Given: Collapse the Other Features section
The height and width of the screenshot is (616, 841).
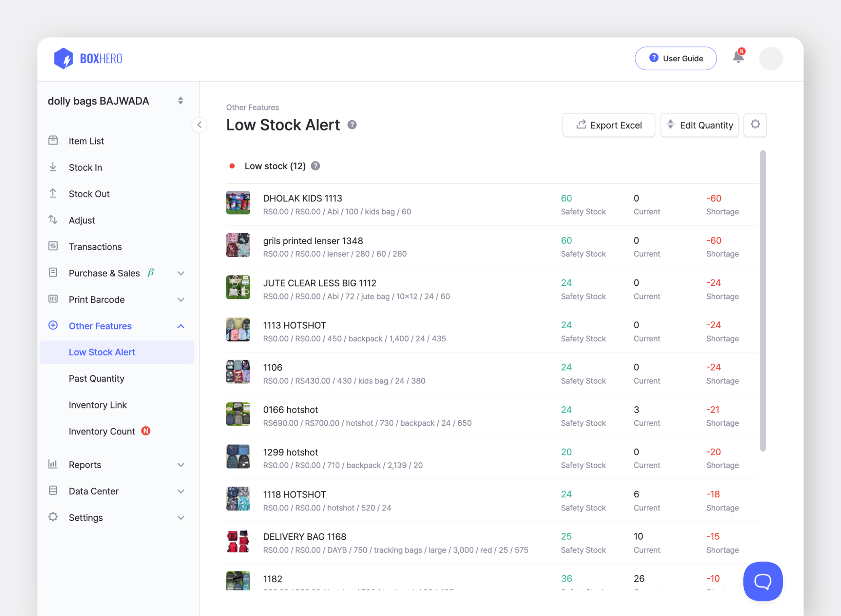Looking at the screenshot, I should pos(181,326).
